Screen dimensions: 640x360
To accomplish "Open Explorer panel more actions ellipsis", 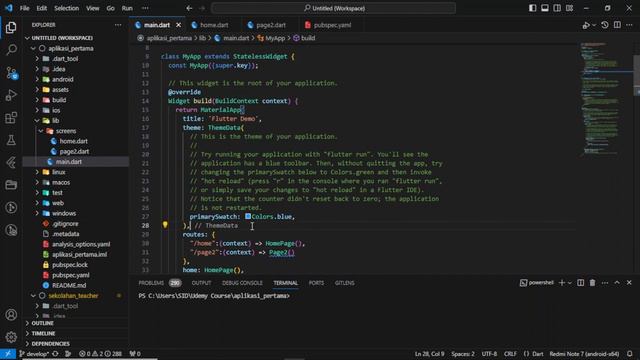I will pyautogui.click(x=118, y=25).
